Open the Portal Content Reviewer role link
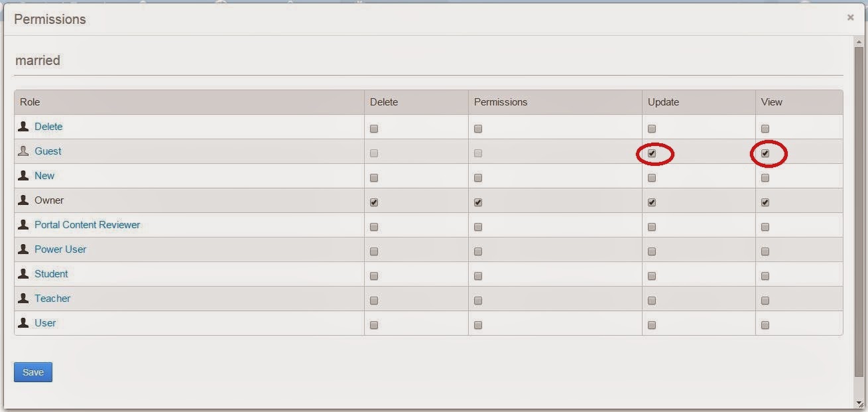 (x=87, y=224)
